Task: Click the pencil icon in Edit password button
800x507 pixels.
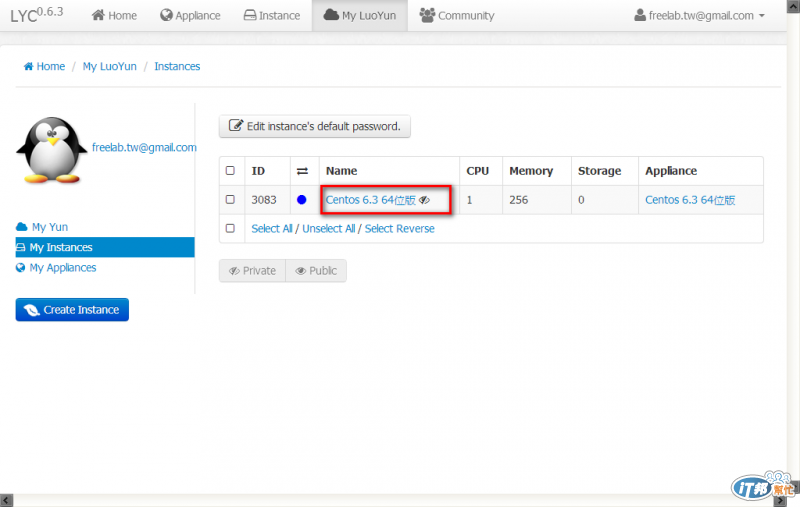Action: pos(235,125)
